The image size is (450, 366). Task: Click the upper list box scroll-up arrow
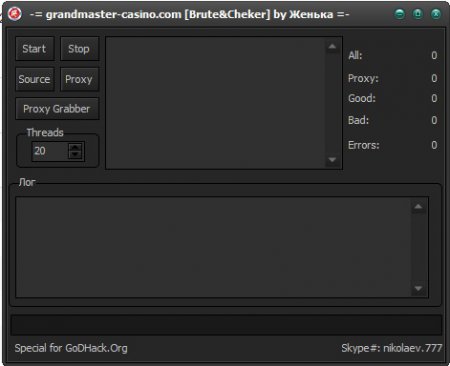[332, 47]
